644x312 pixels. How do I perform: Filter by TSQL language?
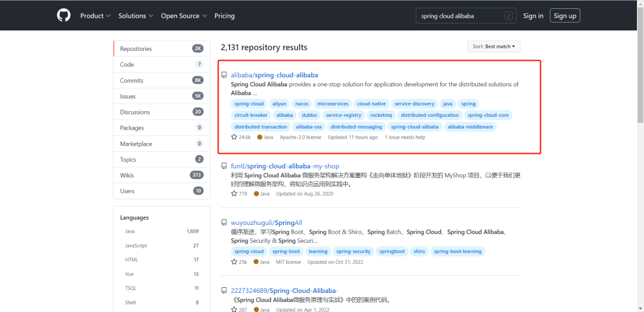(162, 288)
